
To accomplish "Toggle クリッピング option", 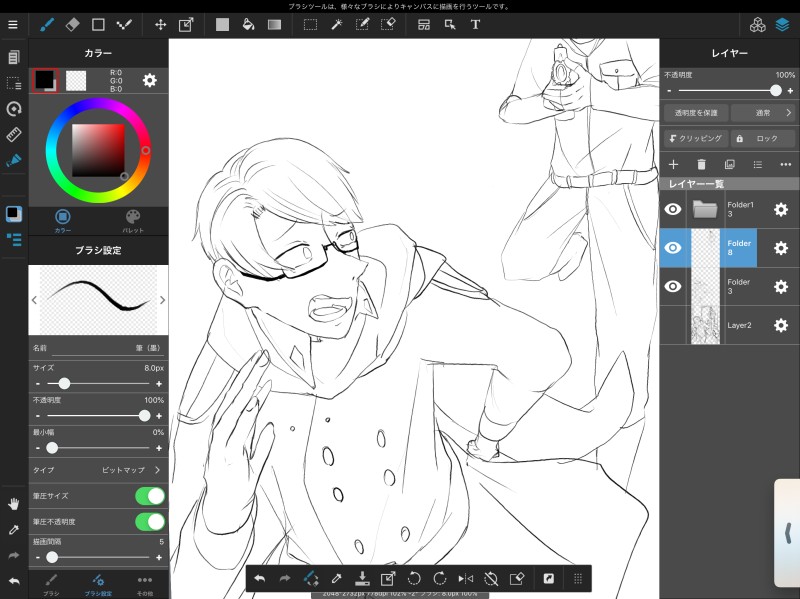I will pyautogui.click(x=696, y=138).
